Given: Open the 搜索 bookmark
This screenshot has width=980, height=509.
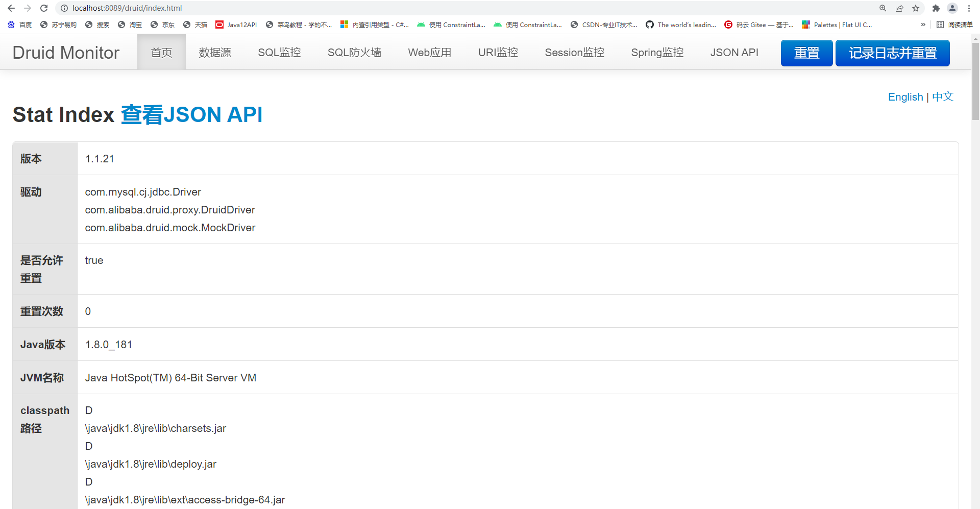Looking at the screenshot, I should click(x=97, y=25).
